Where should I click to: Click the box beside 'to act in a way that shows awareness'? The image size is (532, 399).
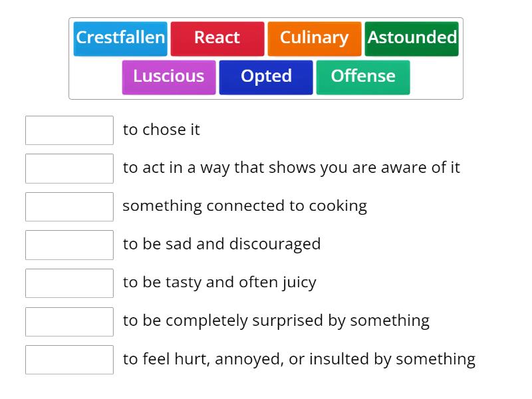[69, 168]
